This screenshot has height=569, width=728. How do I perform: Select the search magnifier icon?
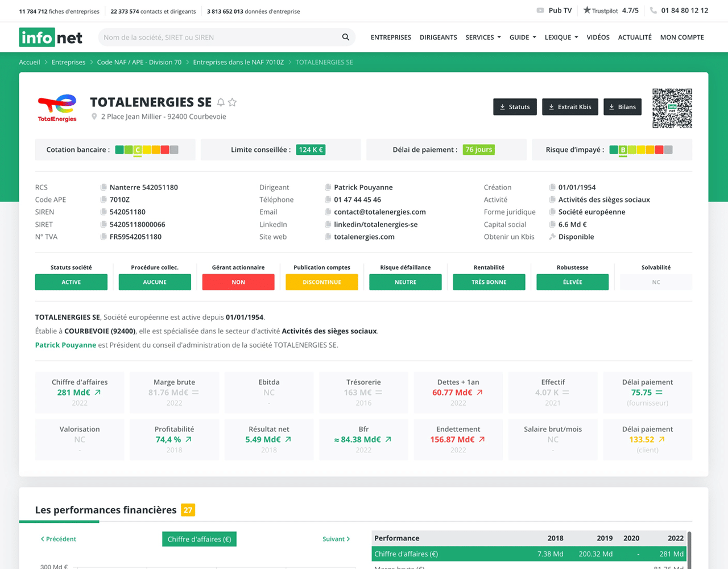click(x=346, y=36)
